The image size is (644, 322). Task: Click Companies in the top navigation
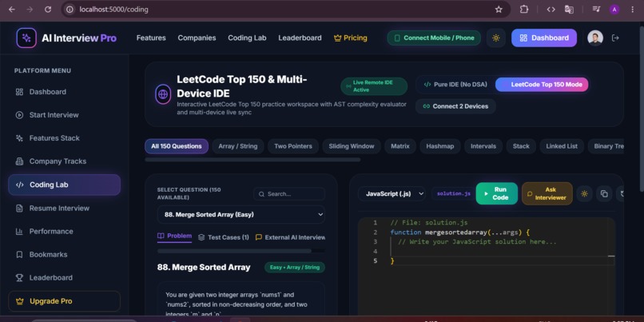pyautogui.click(x=197, y=38)
